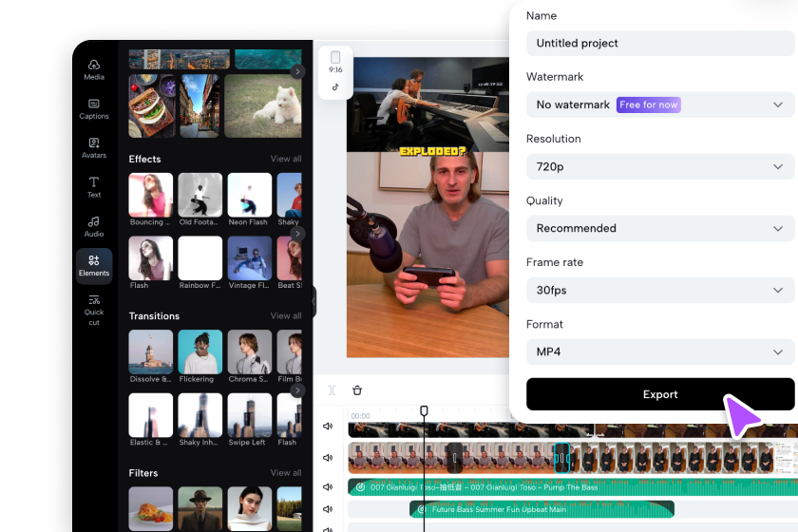The height and width of the screenshot is (532, 798).
Task: Select the Pump The Bass audio clip
Action: (573, 487)
